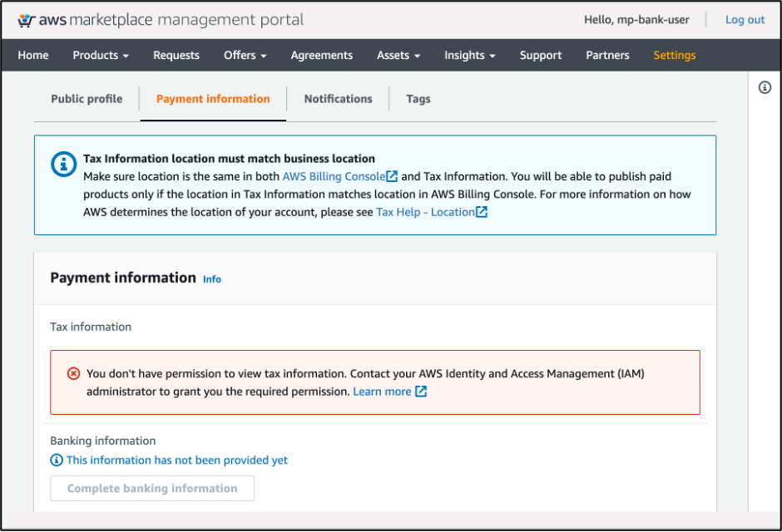The image size is (782, 532).
Task: Click the info icon beside banking information notice
Action: pyautogui.click(x=56, y=460)
